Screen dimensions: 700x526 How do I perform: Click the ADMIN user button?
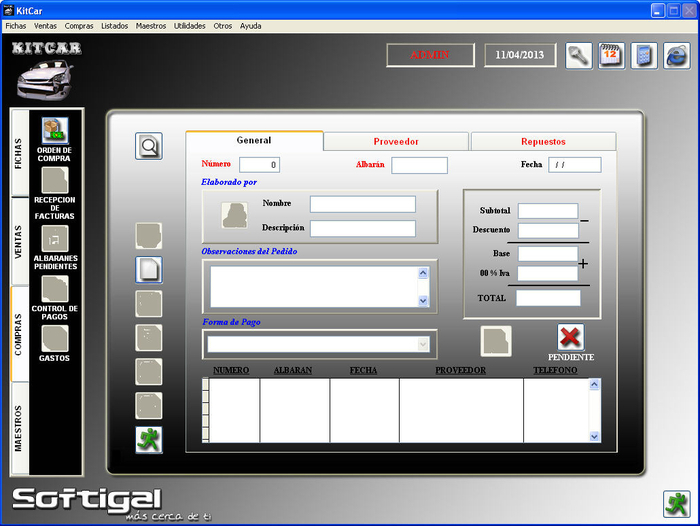point(430,55)
